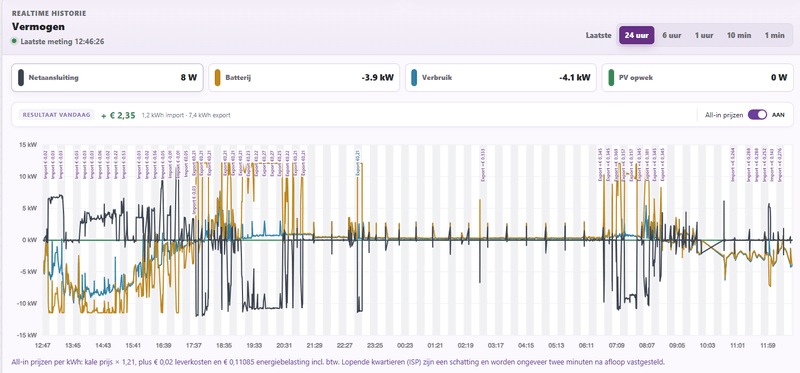Click the -10 kW axis label
This screenshot has width=800, height=373.
(x=27, y=303)
